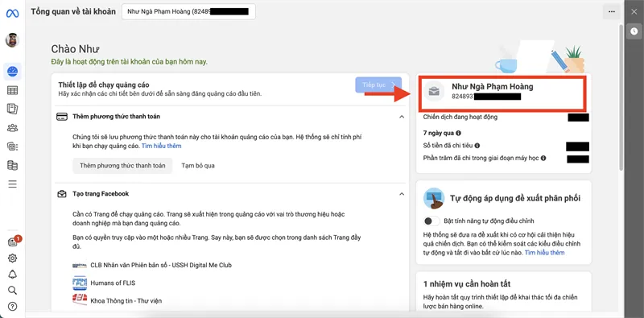Close the panel with the X button

[x=634, y=12]
